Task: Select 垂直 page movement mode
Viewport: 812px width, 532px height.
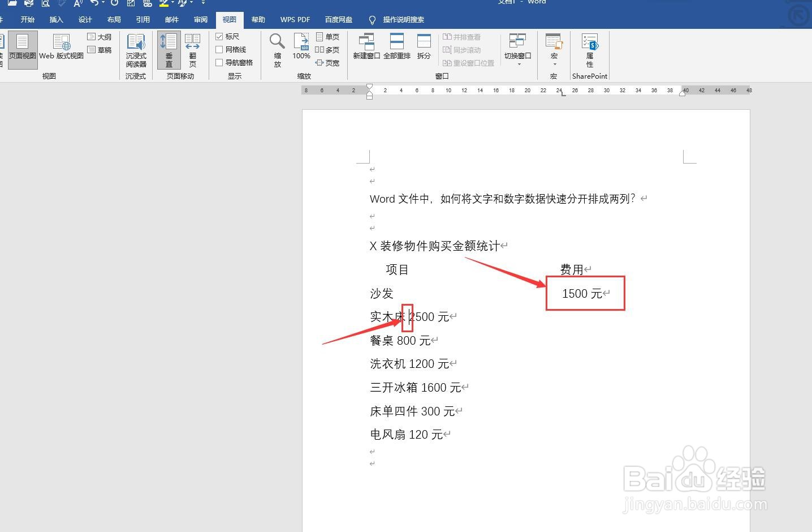Action: coord(168,48)
